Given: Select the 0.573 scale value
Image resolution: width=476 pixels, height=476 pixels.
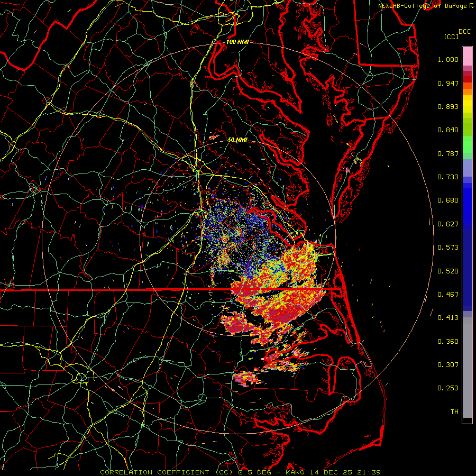Looking at the screenshot, I should (x=448, y=248).
